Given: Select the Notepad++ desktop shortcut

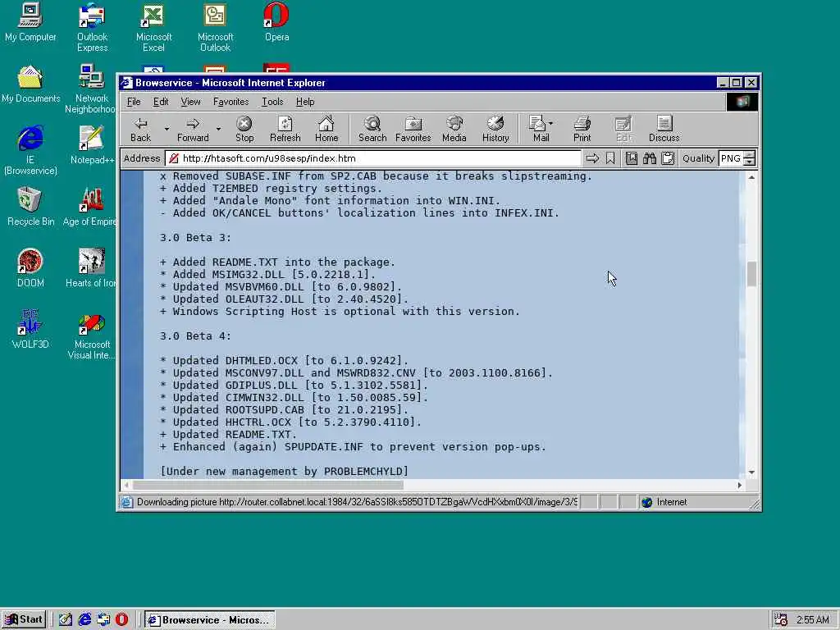Looking at the screenshot, I should coord(92,146).
